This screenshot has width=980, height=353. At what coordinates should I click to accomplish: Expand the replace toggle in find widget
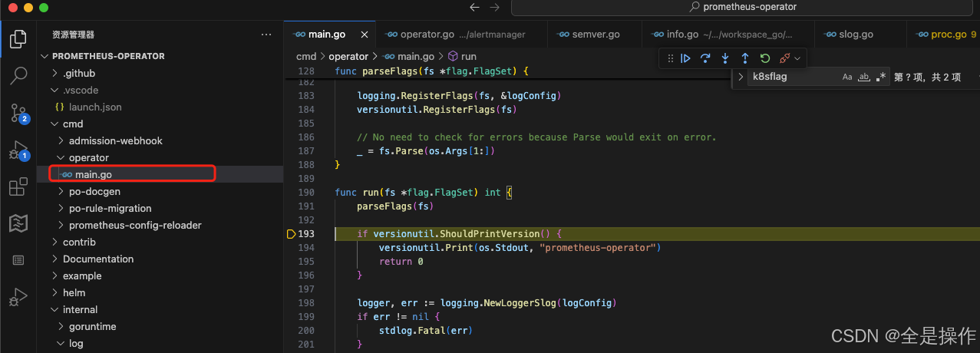(x=741, y=77)
